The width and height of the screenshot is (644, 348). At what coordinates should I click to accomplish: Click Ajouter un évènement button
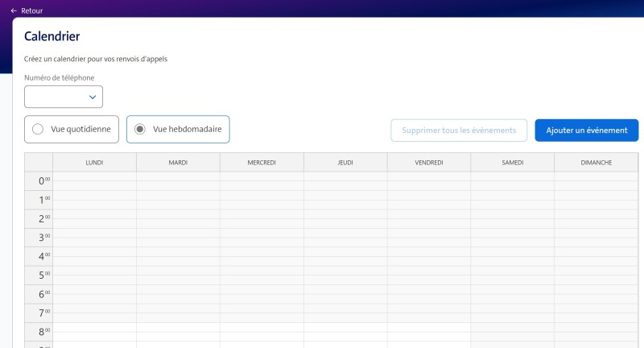coord(586,130)
